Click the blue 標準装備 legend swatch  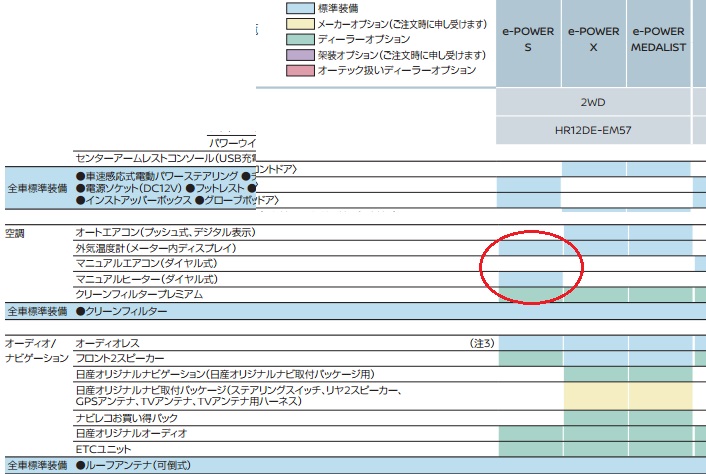[301, 6]
